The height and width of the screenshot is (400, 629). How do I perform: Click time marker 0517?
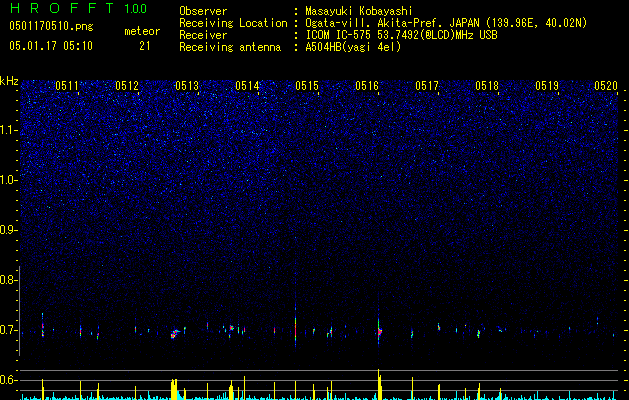point(427,86)
